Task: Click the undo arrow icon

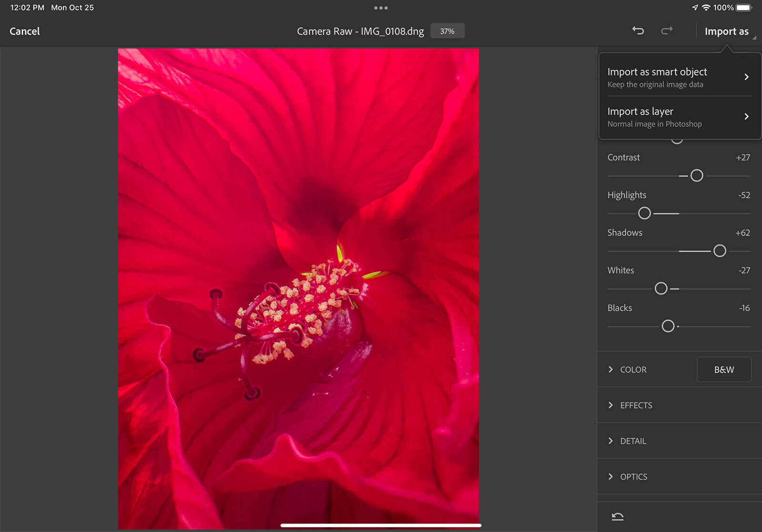Action: click(638, 31)
